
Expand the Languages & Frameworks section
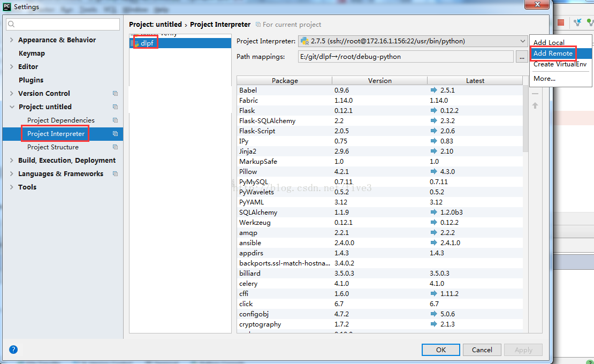coord(11,174)
